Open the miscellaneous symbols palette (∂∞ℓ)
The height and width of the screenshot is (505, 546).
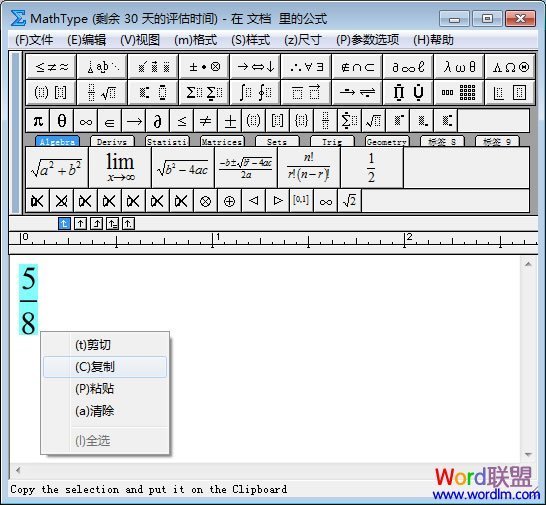[x=408, y=67]
